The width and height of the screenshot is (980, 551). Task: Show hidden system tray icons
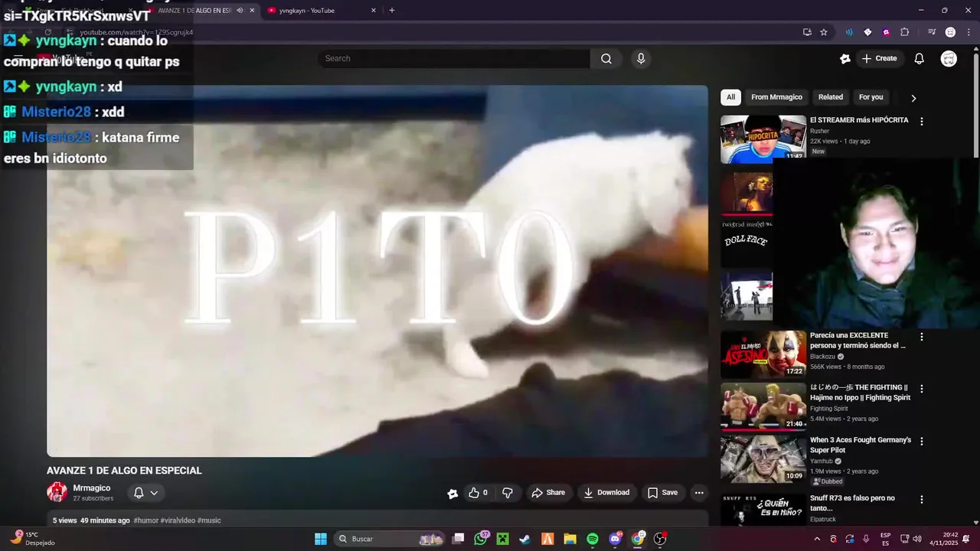click(817, 539)
